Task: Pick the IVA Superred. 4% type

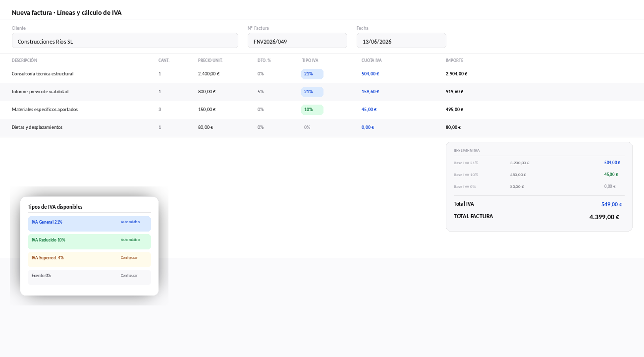Action: [89, 259]
